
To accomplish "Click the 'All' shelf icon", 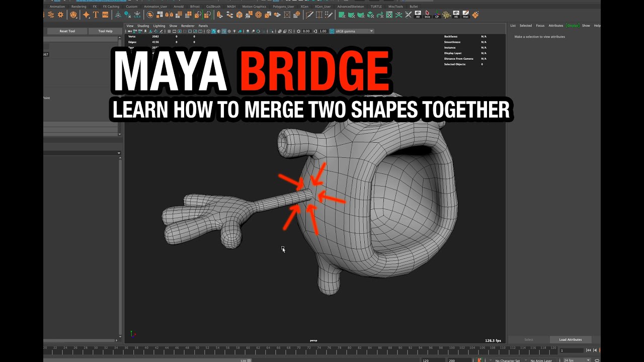I will point(418,15).
